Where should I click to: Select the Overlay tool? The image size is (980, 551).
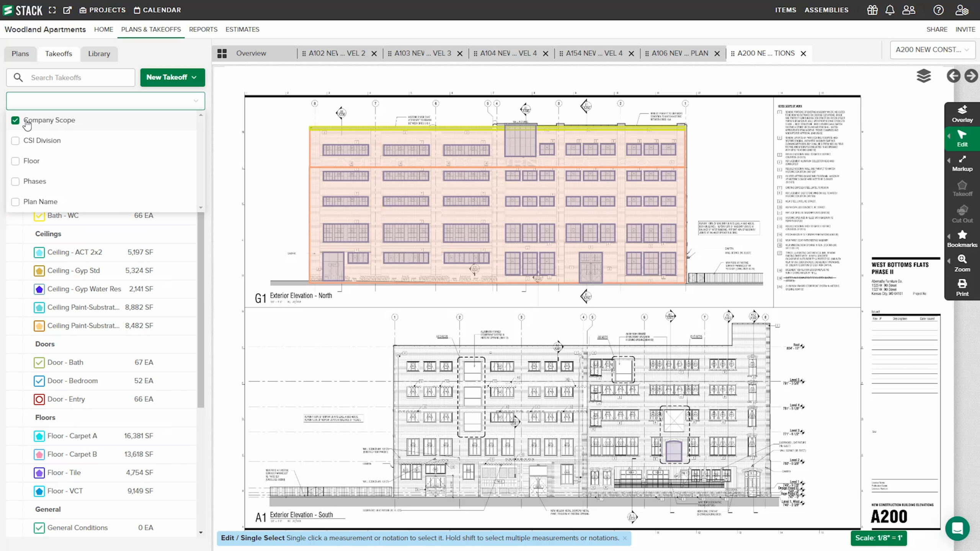(962, 114)
